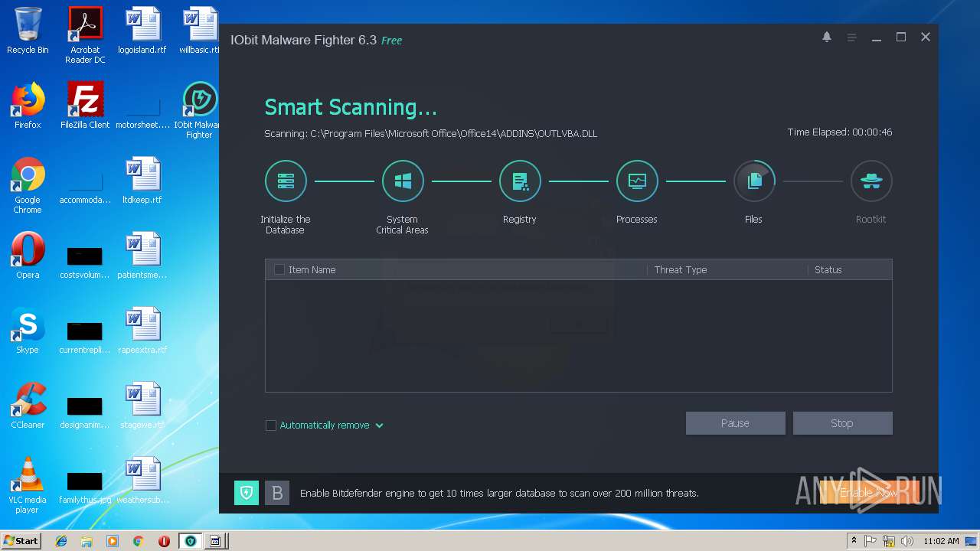This screenshot has height=551, width=980.
Task: Stop the smart scan
Action: click(x=842, y=423)
